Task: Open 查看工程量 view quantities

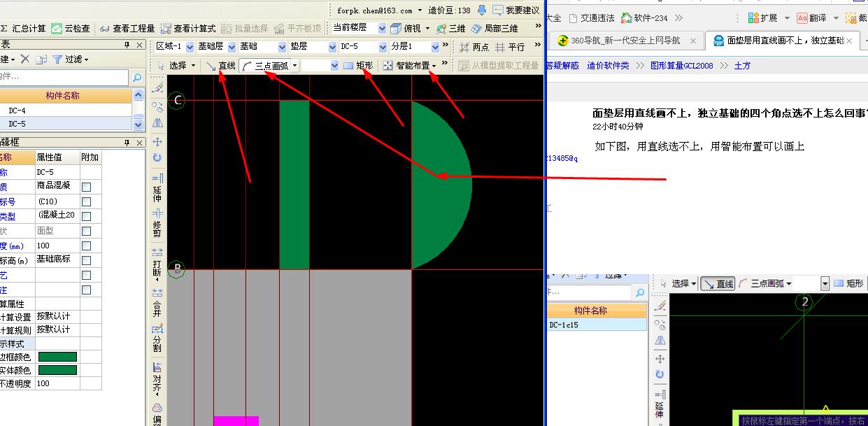Action: (x=127, y=29)
